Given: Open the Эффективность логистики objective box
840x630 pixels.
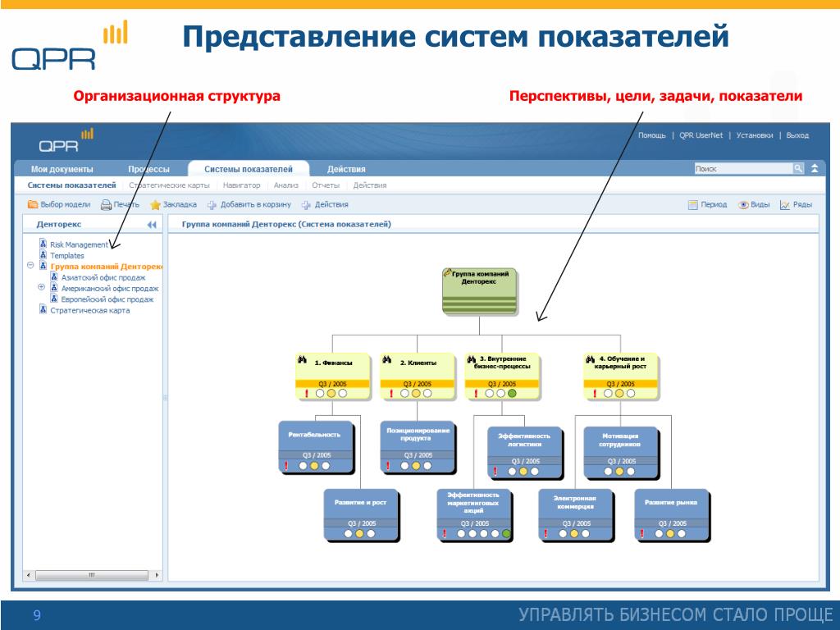Looking at the screenshot, I should click(x=524, y=452).
